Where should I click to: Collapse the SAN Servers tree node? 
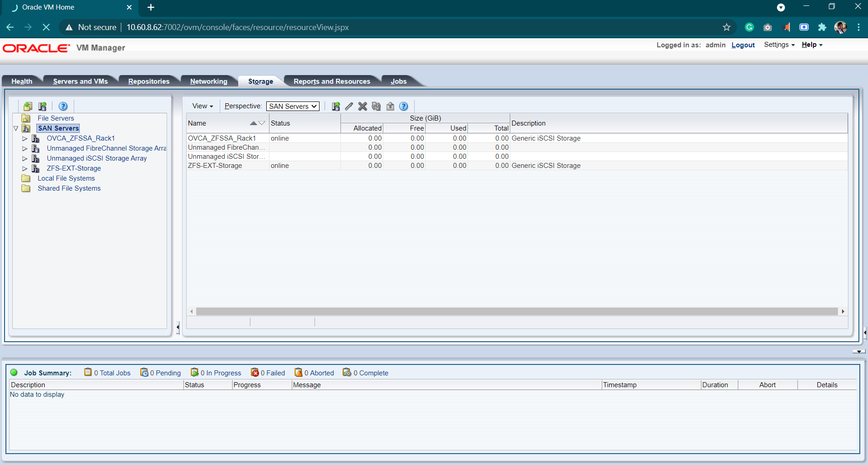pos(16,128)
